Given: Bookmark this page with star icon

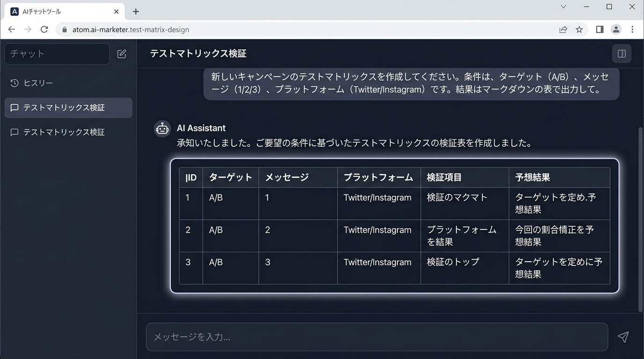Looking at the screenshot, I should coord(579,29).
